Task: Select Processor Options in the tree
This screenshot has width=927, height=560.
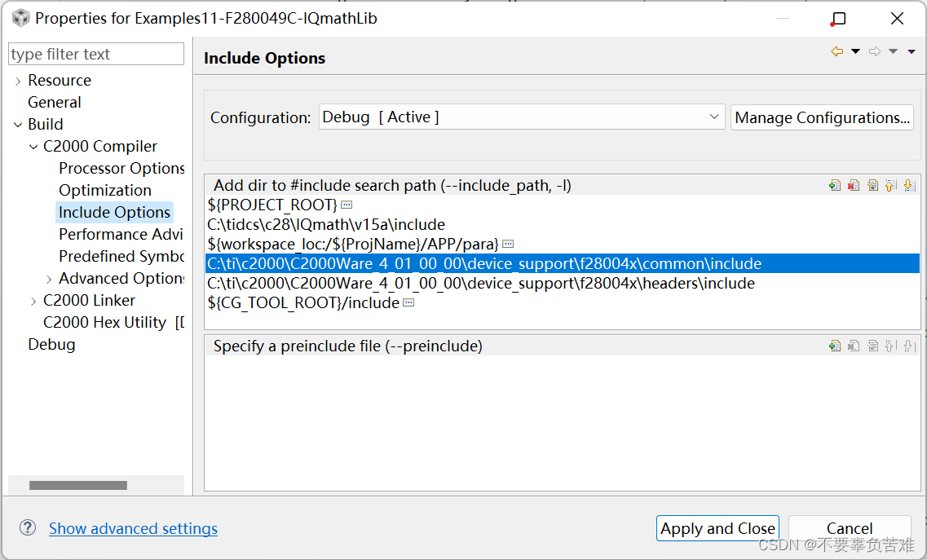Action: click(x=121, y=169)
